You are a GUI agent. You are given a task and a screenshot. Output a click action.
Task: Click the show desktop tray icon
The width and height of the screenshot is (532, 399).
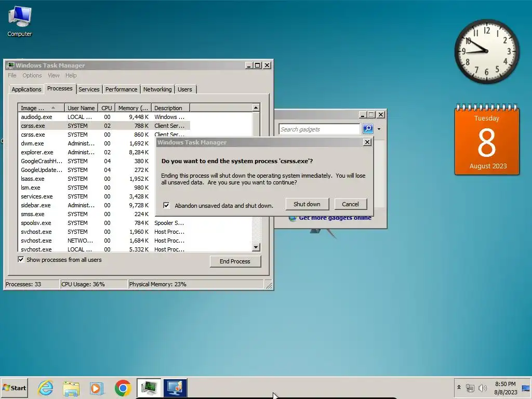(526, 388)
